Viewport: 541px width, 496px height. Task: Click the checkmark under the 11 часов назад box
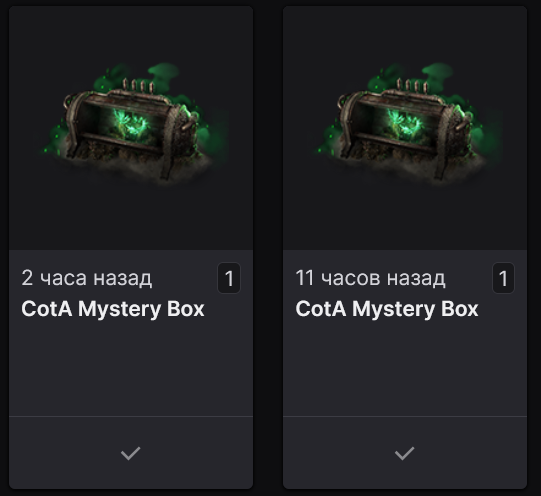(404, 453)
